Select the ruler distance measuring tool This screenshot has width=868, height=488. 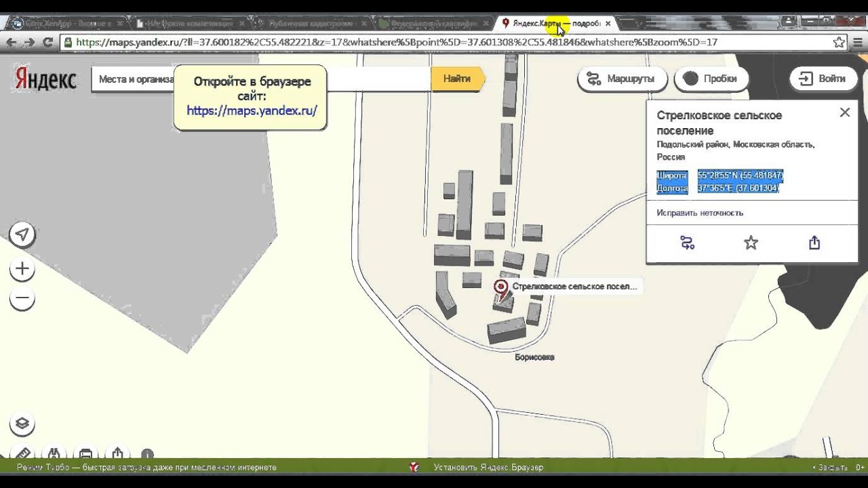point(22,453)
